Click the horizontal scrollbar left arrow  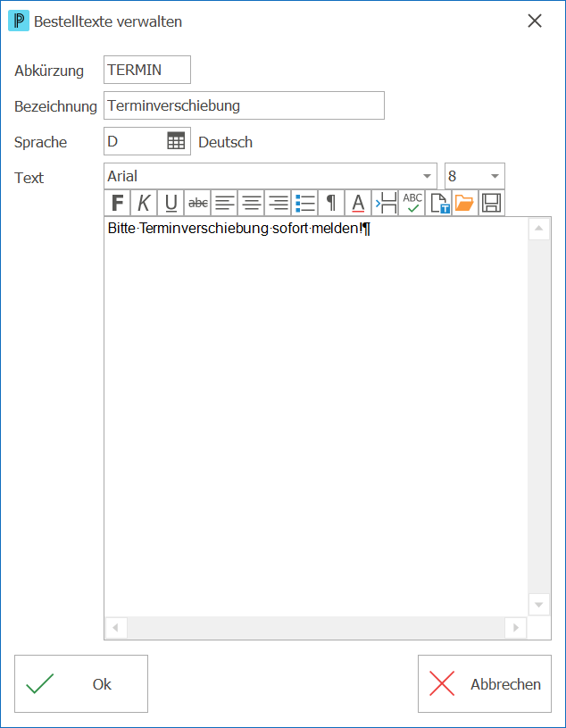[x=116, y=628]
